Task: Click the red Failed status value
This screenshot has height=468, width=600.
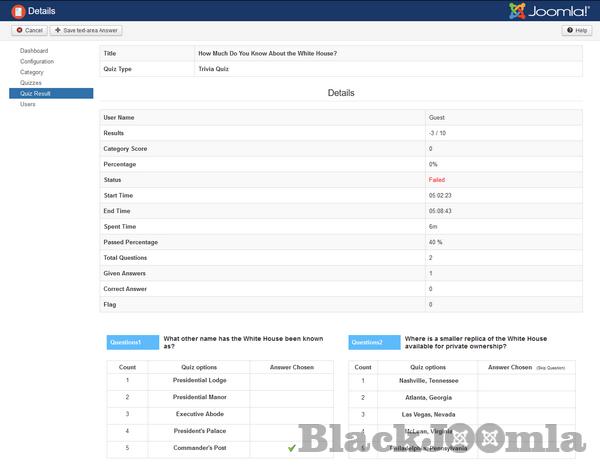Action: point(436,179)
